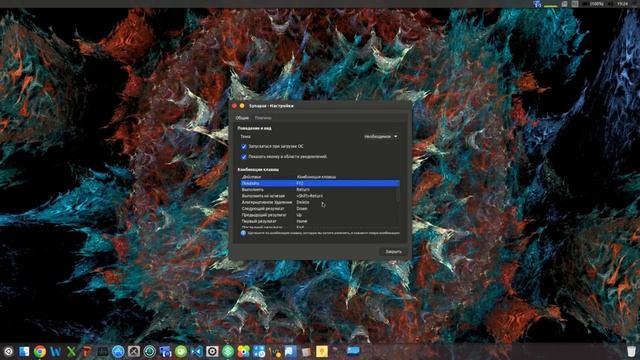Open the Trash in the dock

(x=631, y=351)
